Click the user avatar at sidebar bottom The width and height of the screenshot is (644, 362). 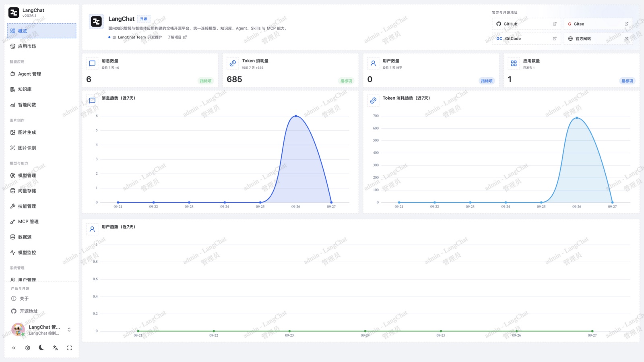[18, 330]
